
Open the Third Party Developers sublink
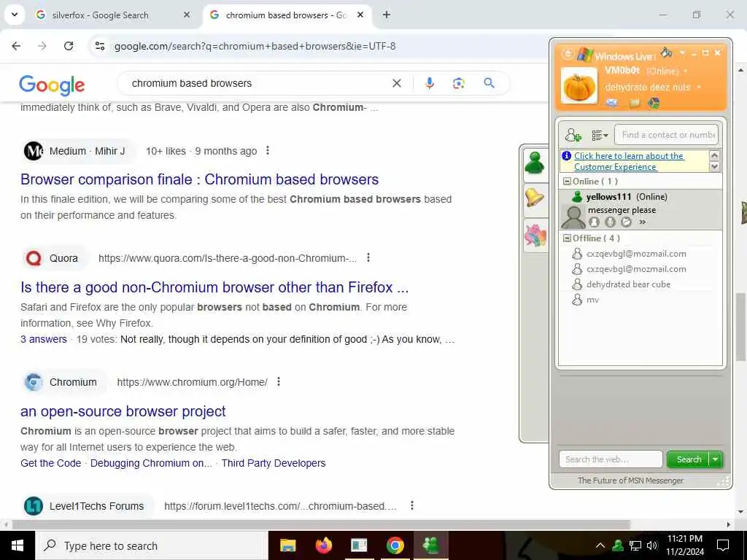click(274, 463)
